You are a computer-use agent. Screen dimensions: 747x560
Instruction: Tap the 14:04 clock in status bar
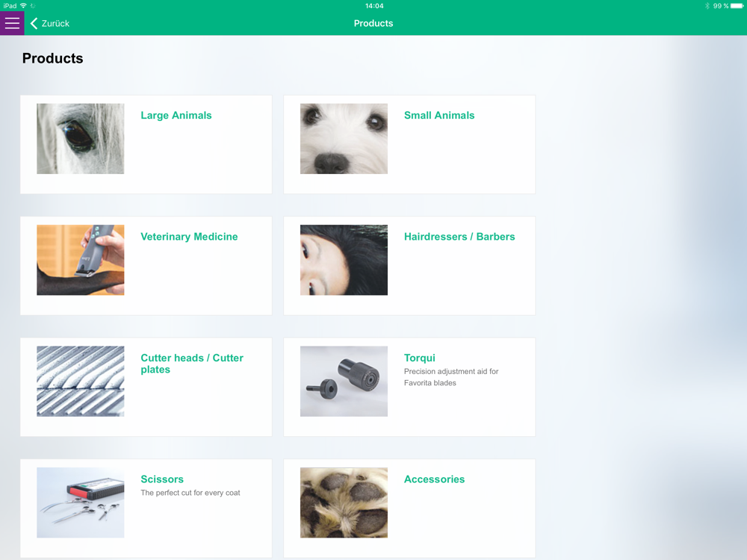[374, 6]
